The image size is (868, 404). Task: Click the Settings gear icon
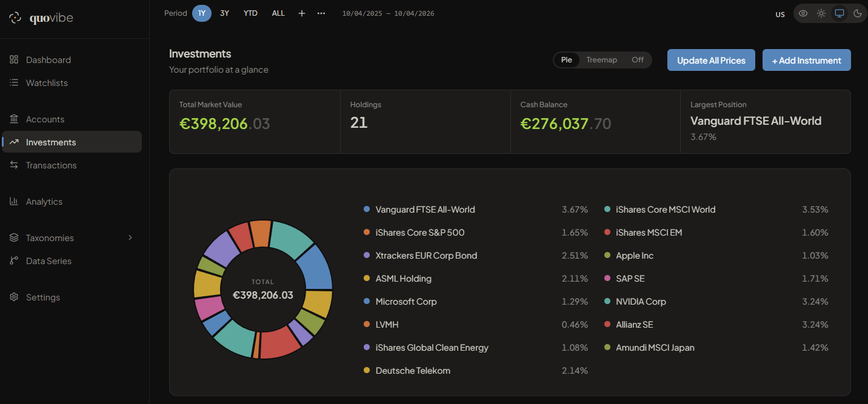[14, 297]
